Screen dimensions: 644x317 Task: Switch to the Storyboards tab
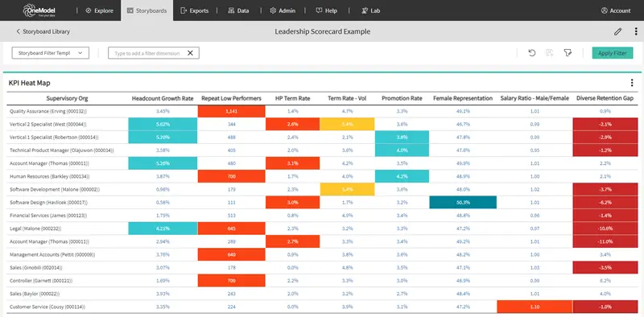(147, 10)
